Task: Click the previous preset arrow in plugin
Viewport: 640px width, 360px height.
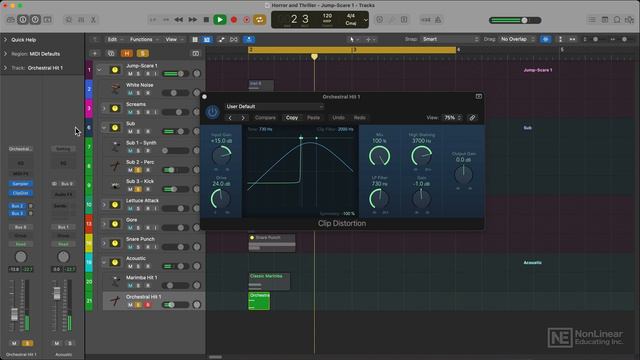Action: click(230, 118)
